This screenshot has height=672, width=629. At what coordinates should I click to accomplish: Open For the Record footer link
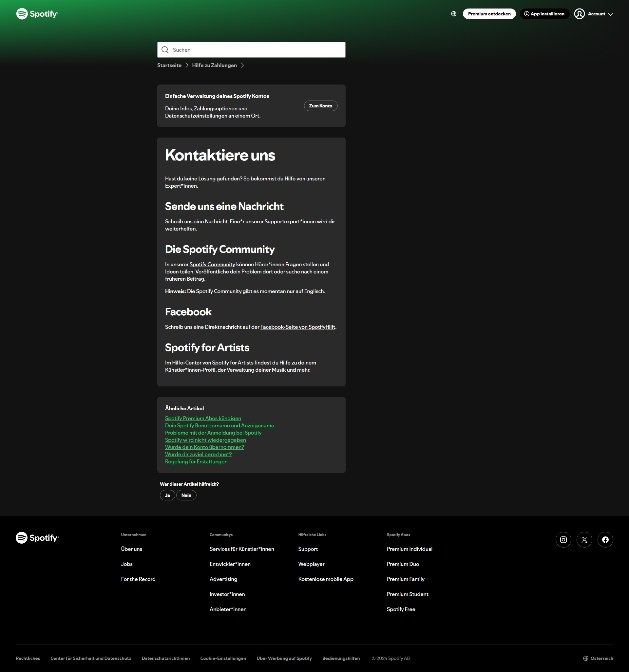coord(138,579)
